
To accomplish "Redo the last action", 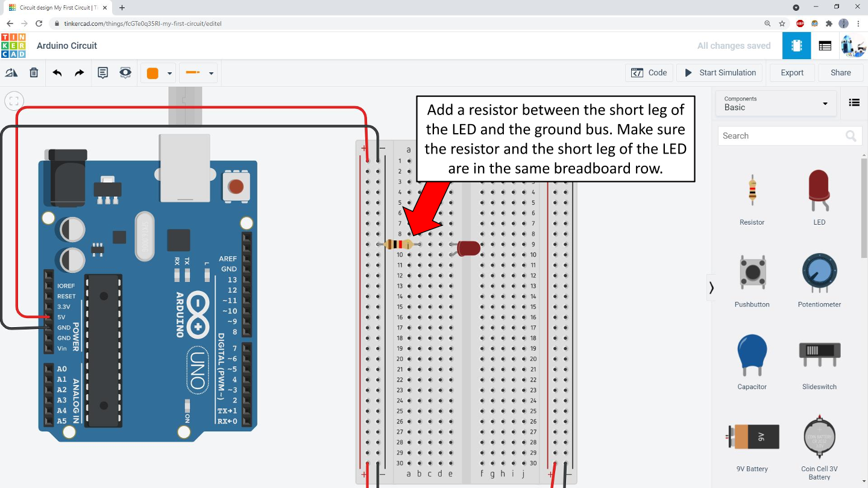I will click(78, 72).
